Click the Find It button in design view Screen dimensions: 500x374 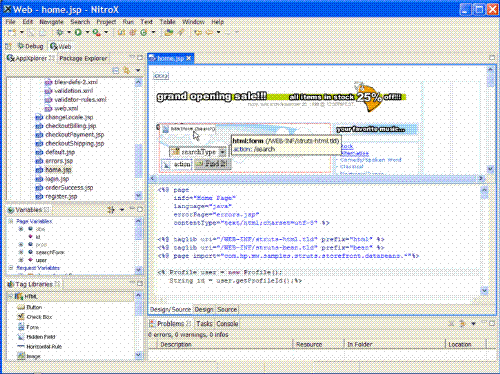point(213,164)
